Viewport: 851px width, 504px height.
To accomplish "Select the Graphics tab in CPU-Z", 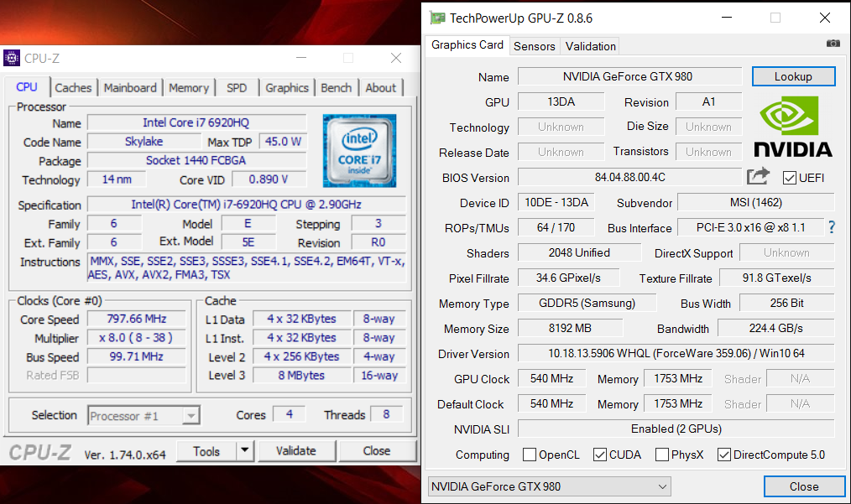I will pos(287,88).
